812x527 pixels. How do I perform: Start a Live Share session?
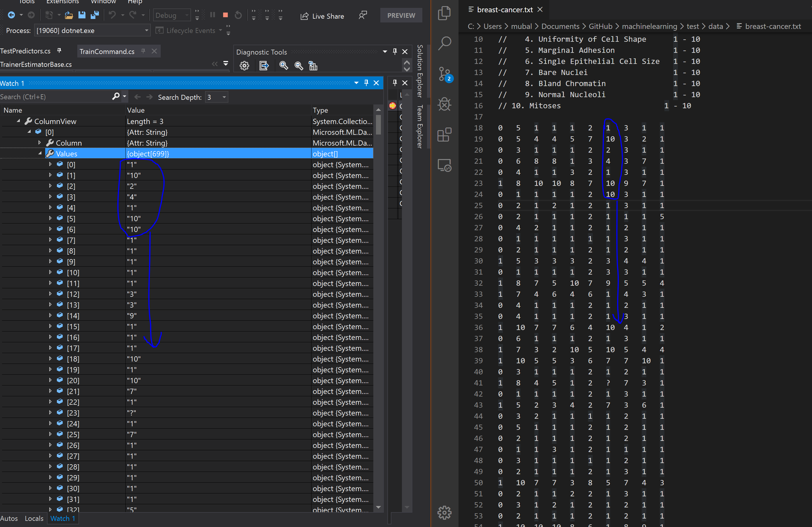tap(322, 16)
